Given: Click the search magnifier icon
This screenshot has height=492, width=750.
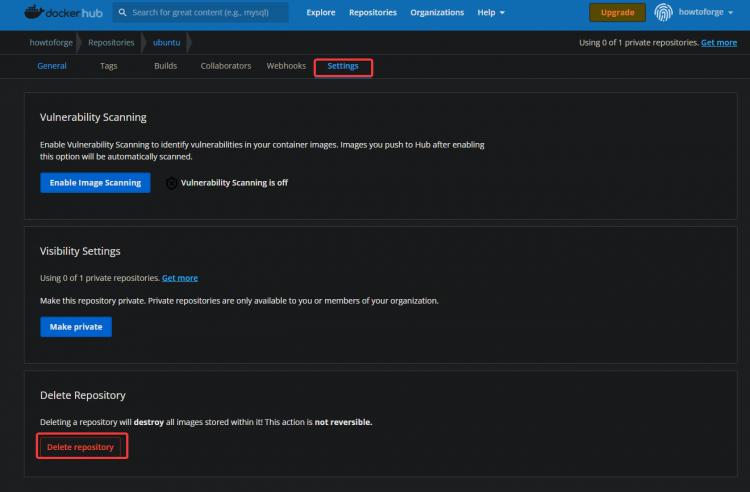Looking at the screenshot, I should point(122,13).
